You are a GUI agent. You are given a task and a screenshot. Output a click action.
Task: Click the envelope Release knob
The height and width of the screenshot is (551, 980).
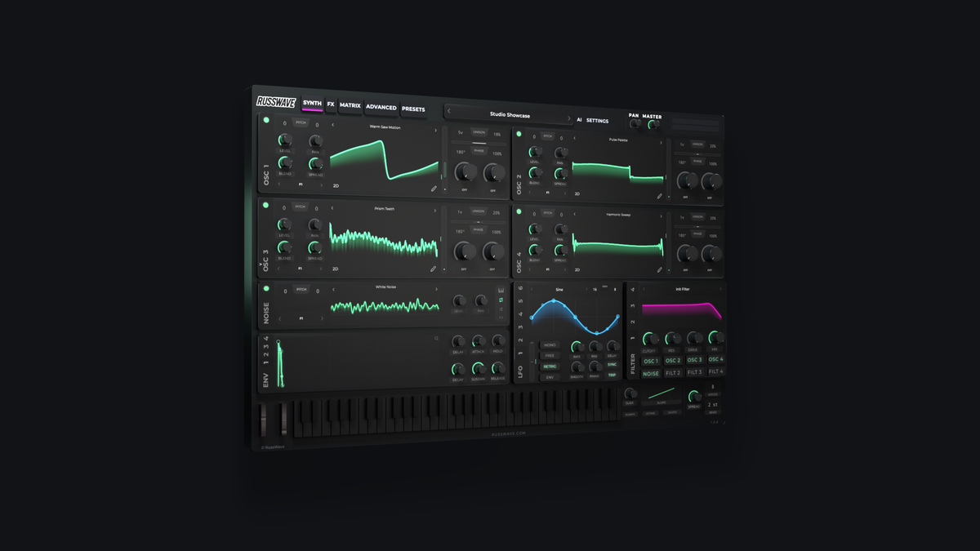497,369
